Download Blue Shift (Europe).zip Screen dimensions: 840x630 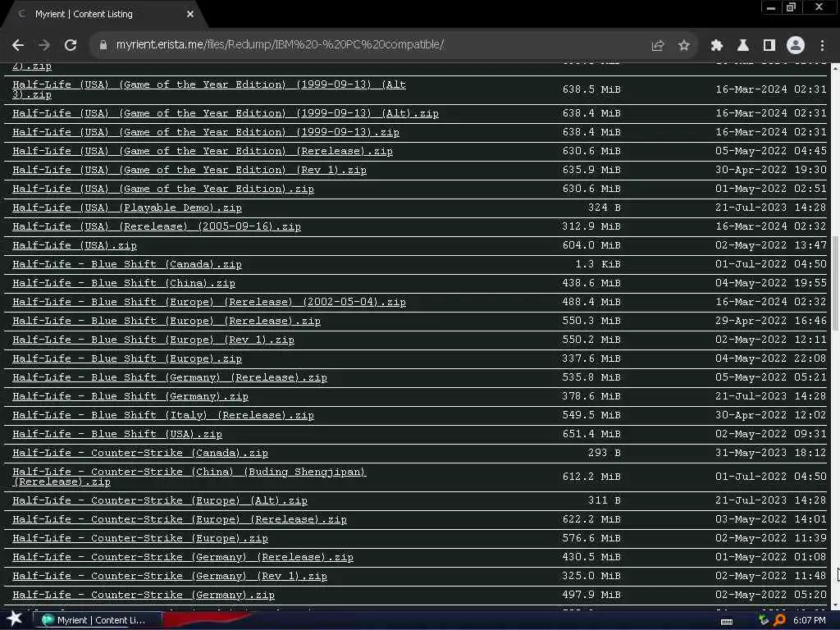click(127, 358)
